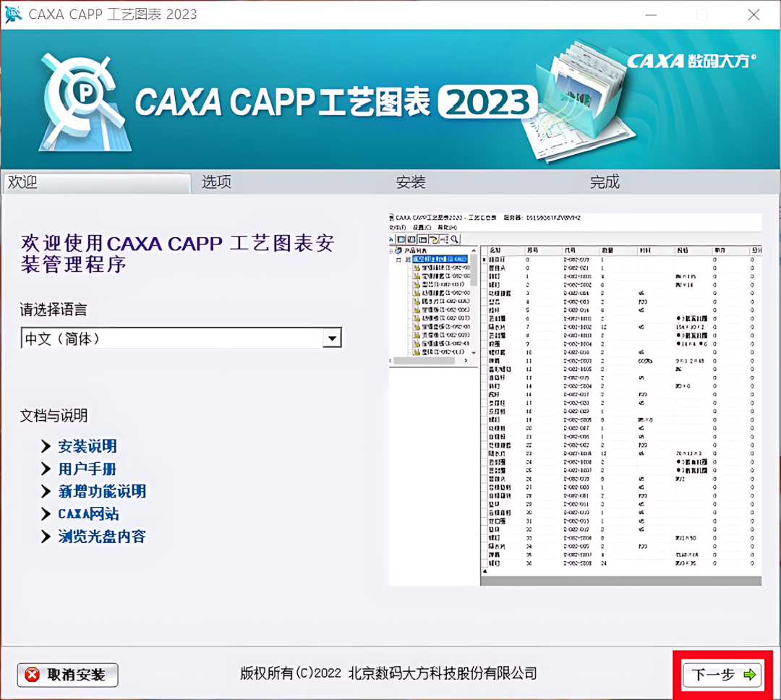Viewport: 781px width, 700px height.
Task: Open the 新增功能说明 link
Action: point(102,491)
